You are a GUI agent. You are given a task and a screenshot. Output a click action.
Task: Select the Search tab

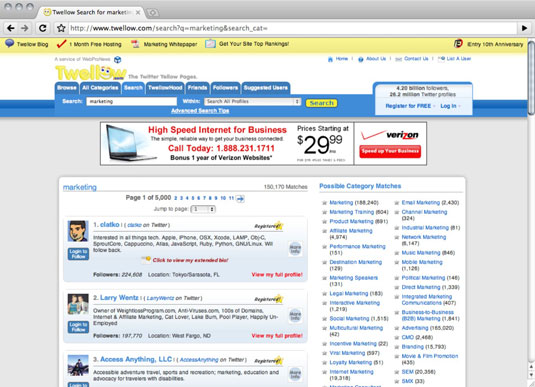pyautogui.click(x=133, y=88)
